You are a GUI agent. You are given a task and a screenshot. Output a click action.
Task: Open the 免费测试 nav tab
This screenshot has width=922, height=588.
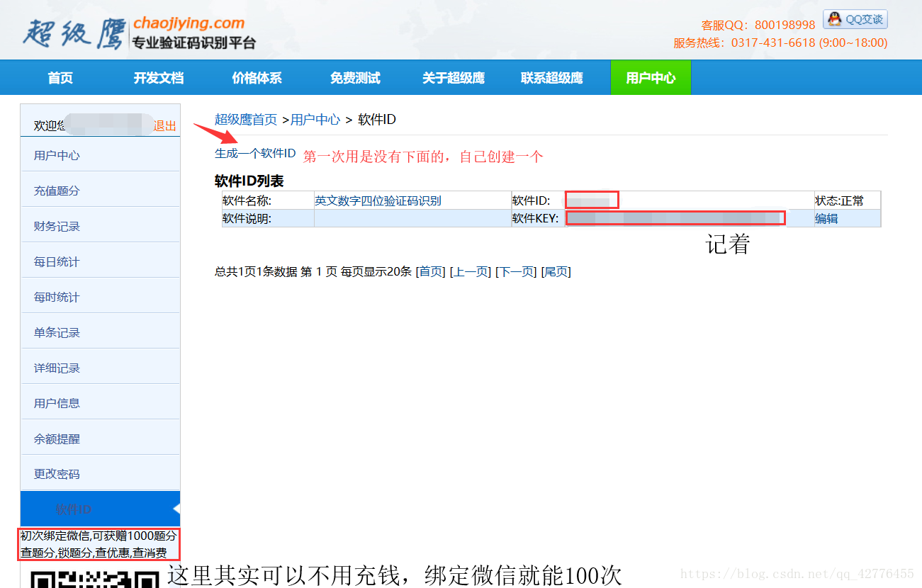pyautogui.click(x=355, y=78)
